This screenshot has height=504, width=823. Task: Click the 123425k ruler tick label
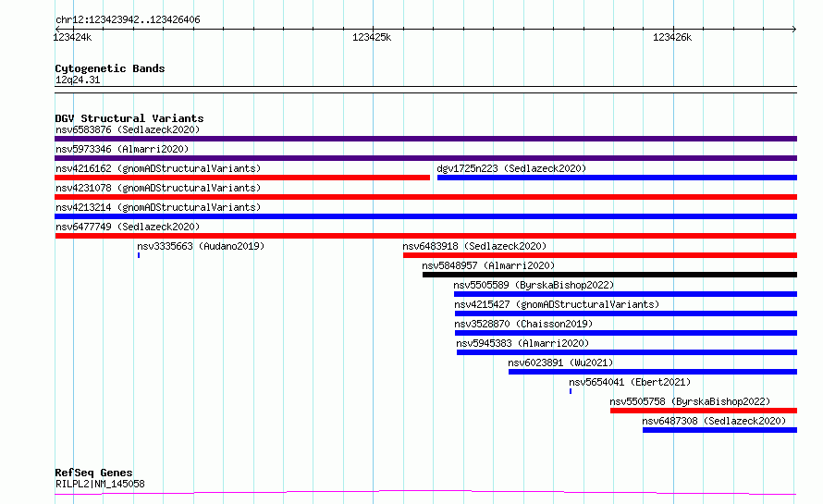pyautogui.click(x=372, y=37)
